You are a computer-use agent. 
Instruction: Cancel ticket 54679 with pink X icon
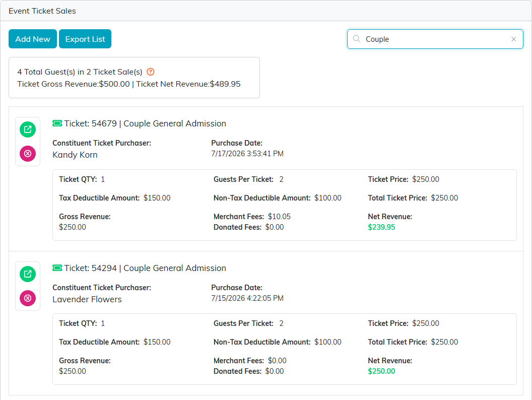point(28,154)
